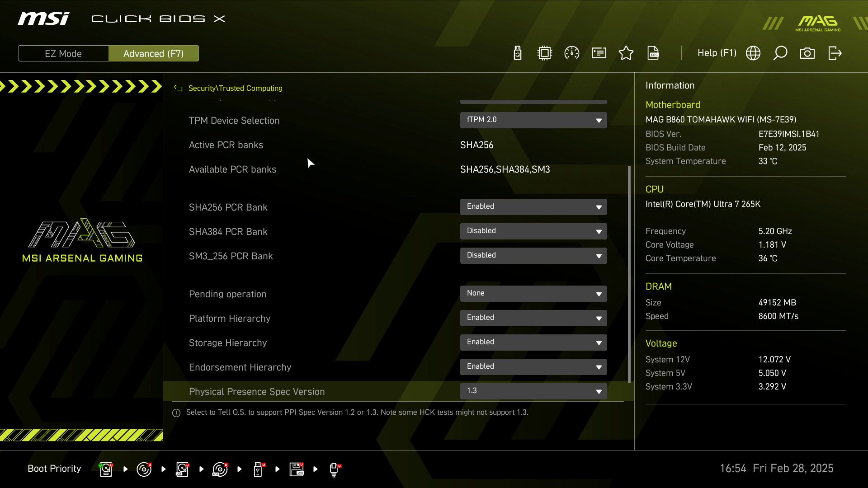
Task: Open the Favorites star icon
Action: point(626,53)
